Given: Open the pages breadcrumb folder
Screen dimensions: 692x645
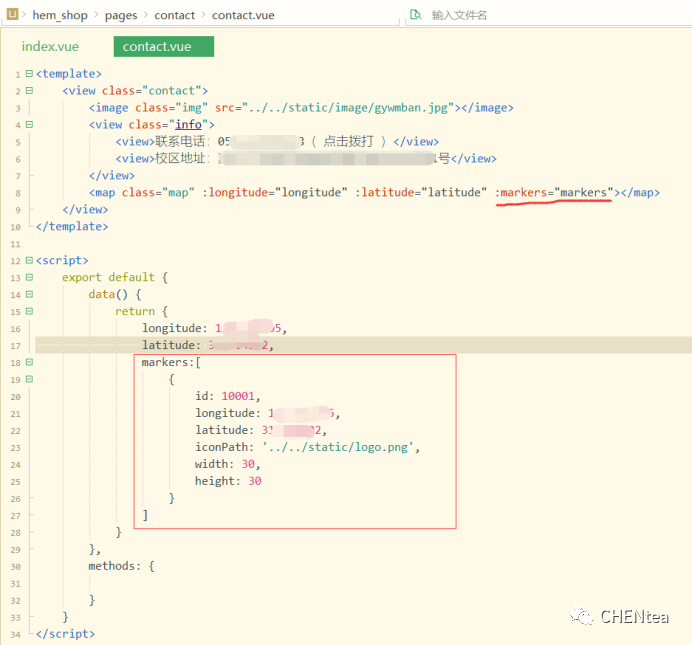Looking at the screenshot, I should click(x=121, y=15).
